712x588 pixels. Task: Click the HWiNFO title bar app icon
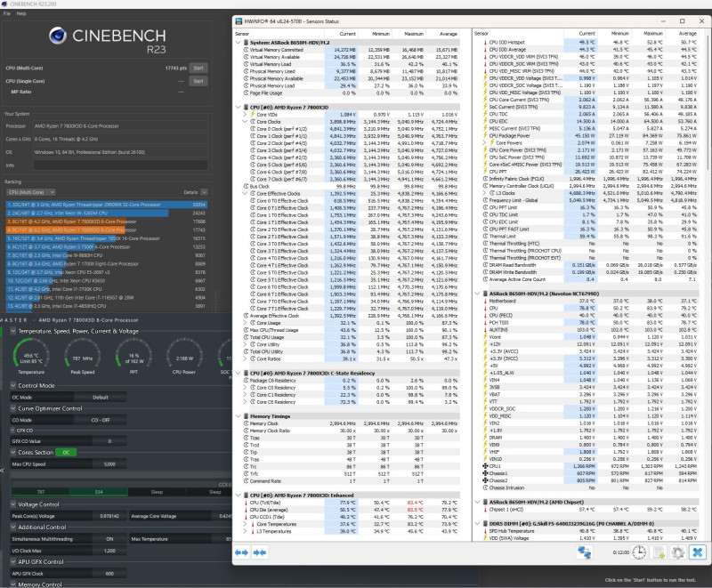[x=239, y=21]
